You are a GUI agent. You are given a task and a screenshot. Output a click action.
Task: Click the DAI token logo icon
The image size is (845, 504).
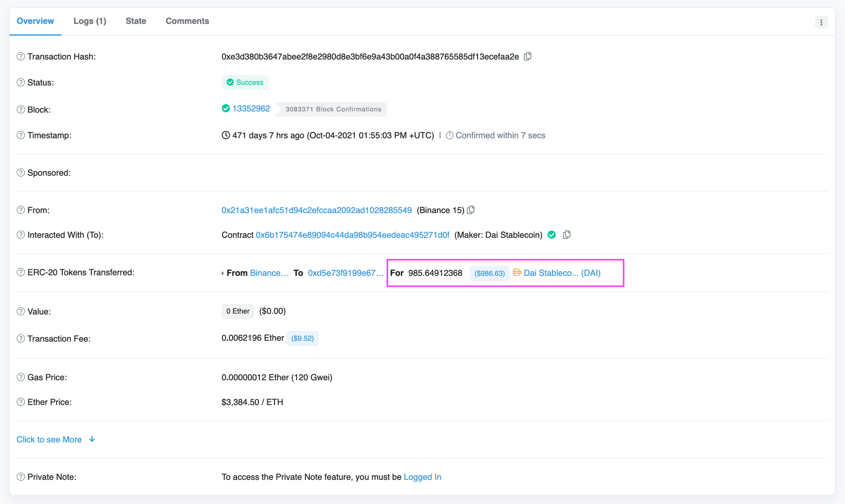(517, 272)
